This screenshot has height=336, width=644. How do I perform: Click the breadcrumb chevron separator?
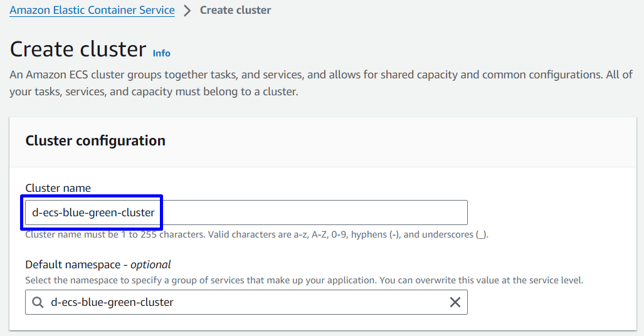(x=187, y=10)
